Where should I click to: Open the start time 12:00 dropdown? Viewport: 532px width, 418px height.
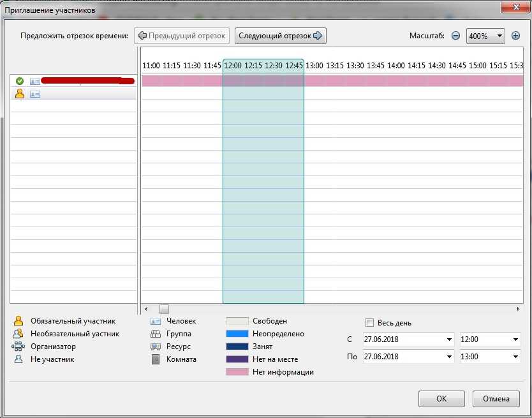515,340
